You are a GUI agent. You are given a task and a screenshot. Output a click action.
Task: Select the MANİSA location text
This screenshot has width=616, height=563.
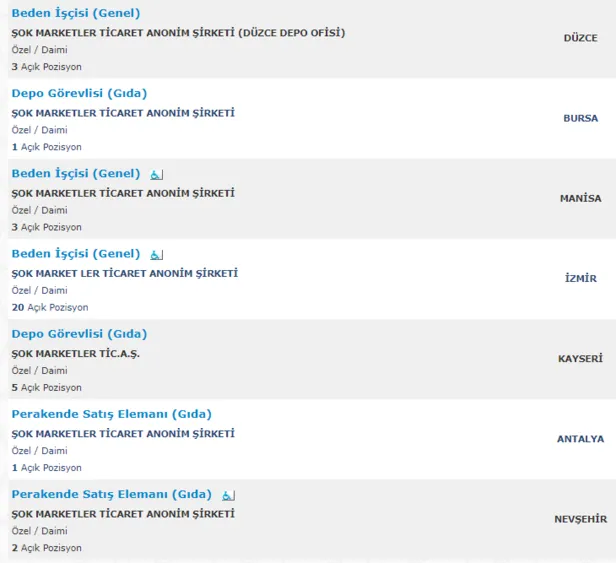[580, 198]
